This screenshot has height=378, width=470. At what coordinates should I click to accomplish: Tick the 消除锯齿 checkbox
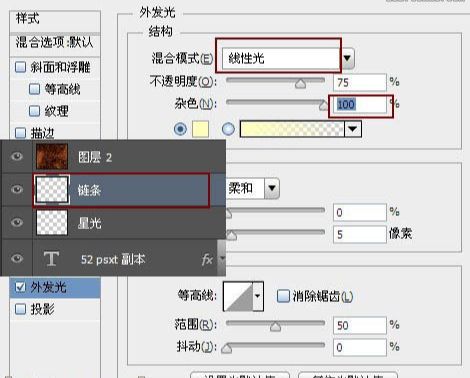[x=283, y=296]
